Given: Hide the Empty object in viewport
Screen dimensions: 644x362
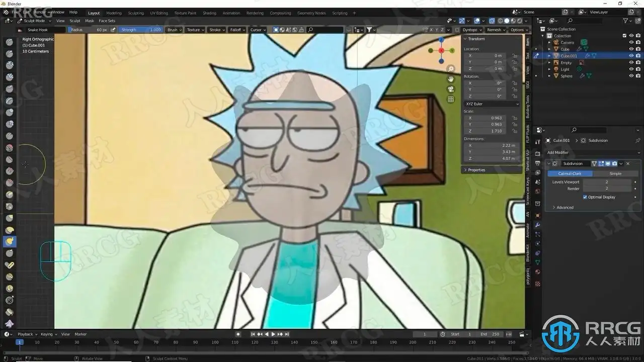Looking at the screenshot, I should 631,63.
